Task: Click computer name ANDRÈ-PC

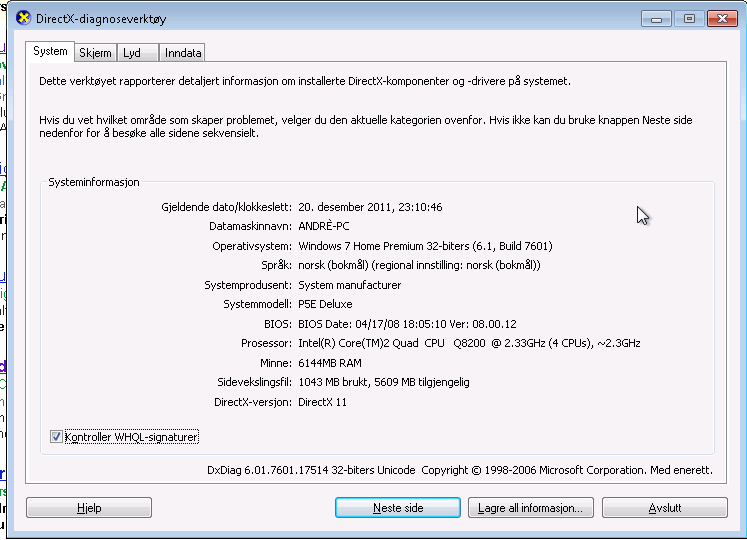Action: 323,226
